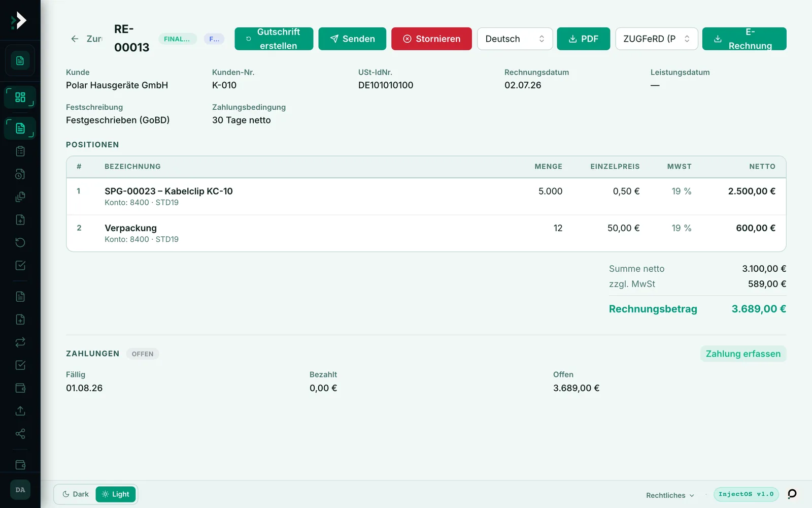This screenshot has height=508, width=812.
Task: Open the counterclockwise arrow sidebar icon
Action: pyautogui.click(x=20, y=243)
